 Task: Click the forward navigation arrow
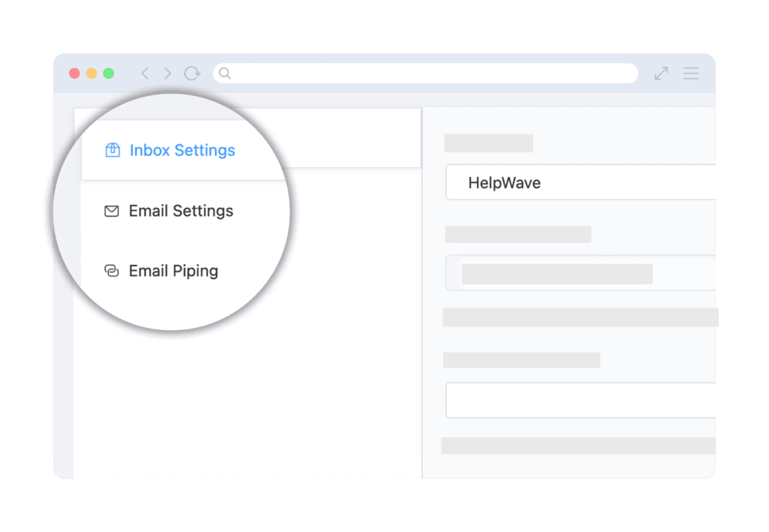[167, 74]
